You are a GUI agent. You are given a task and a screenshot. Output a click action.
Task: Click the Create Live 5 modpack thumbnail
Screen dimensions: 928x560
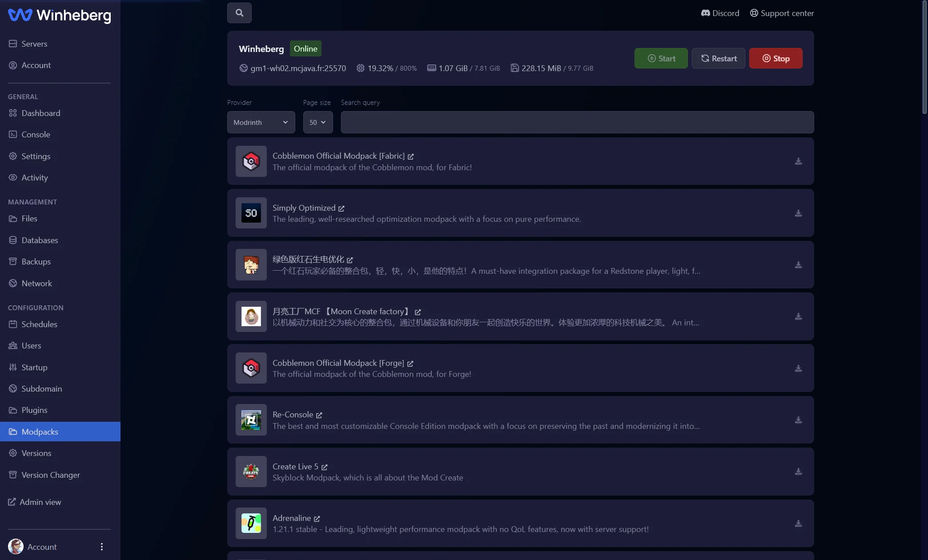click(251, 472)
